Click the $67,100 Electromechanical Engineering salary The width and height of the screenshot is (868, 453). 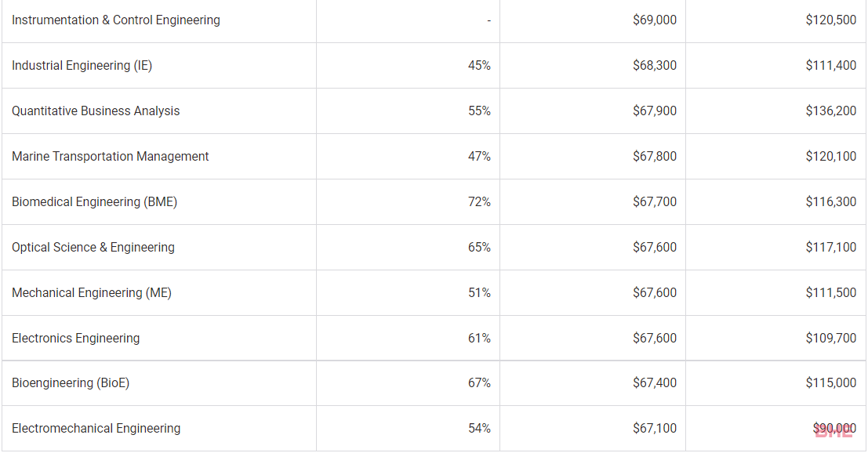655,428
